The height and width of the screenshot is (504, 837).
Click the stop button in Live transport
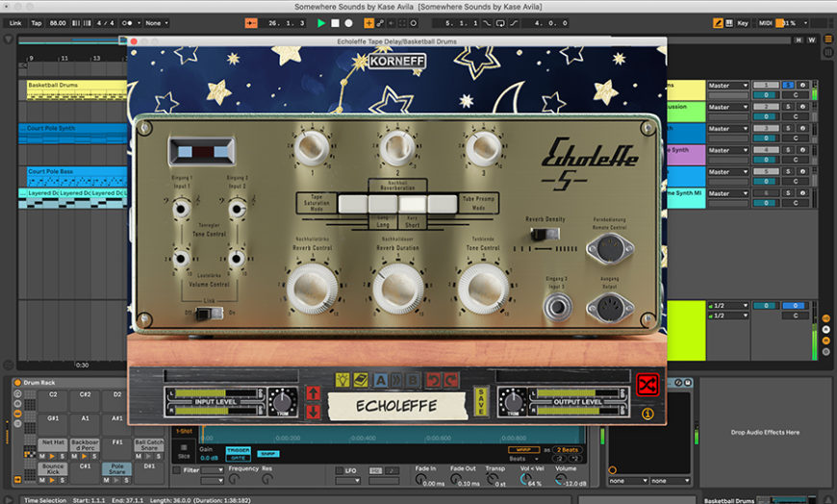point(335,23)
